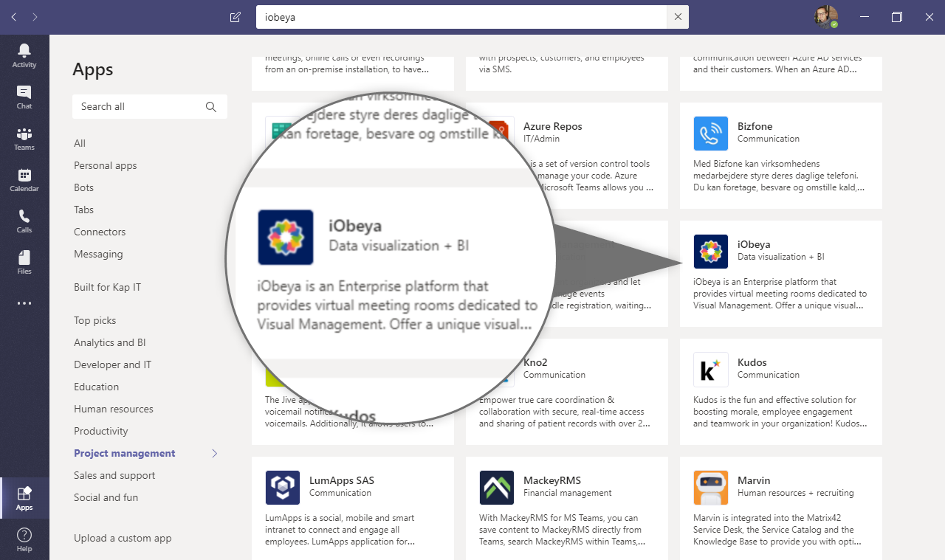Image resolution: width=945 pixels, height=560 pixels.
Task: Open the Files section
Action: click(x=24, y=262)
